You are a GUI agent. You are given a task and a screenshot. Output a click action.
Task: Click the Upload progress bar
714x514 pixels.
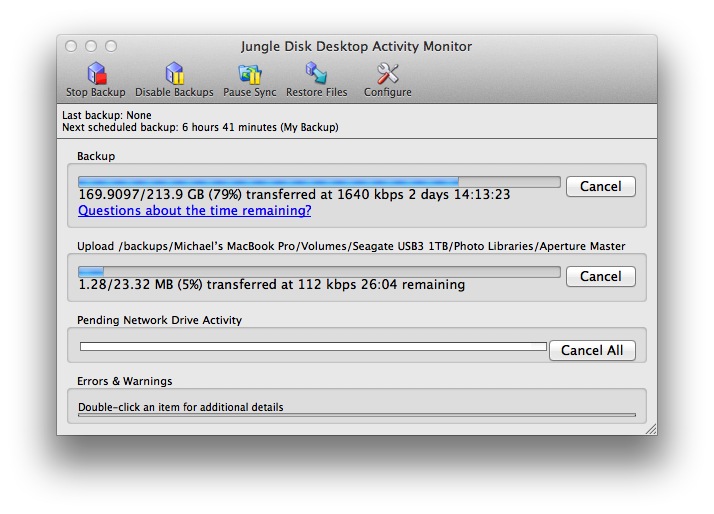click(319, 272)
